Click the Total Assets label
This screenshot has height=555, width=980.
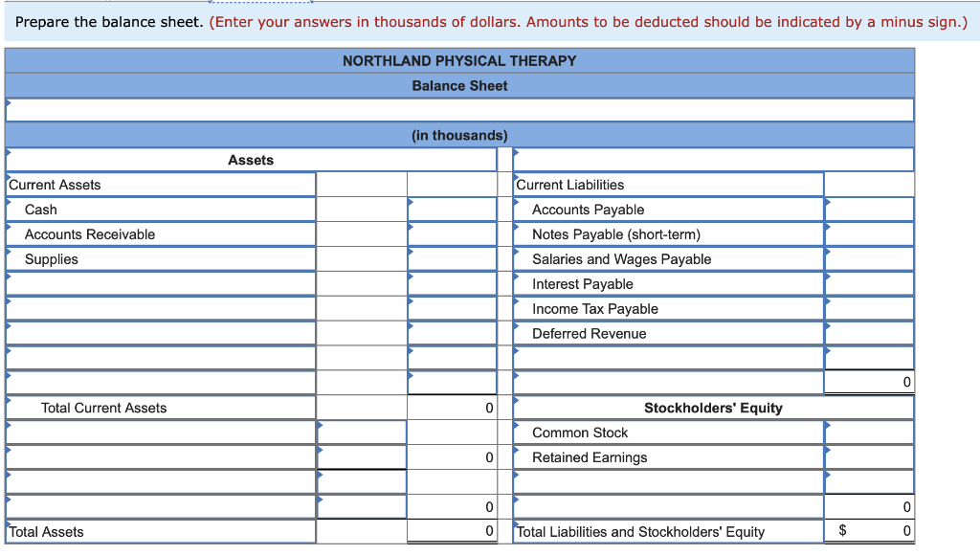point(46,532)
